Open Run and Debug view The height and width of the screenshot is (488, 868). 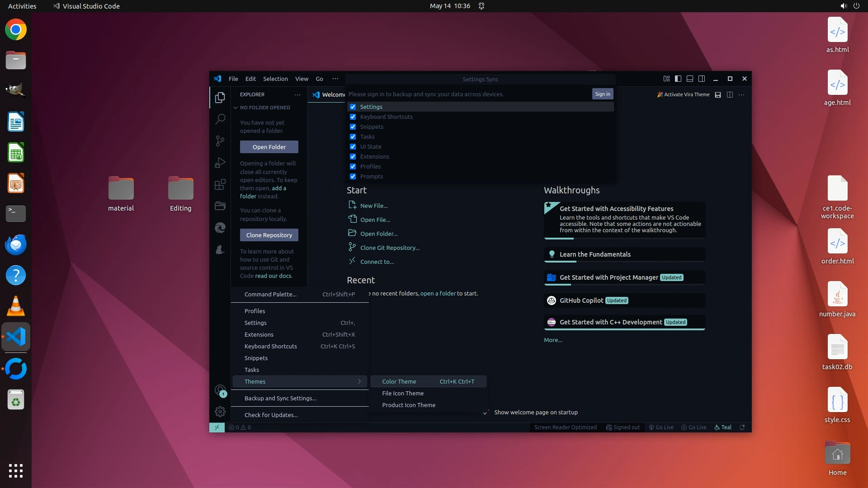[220, 163]
